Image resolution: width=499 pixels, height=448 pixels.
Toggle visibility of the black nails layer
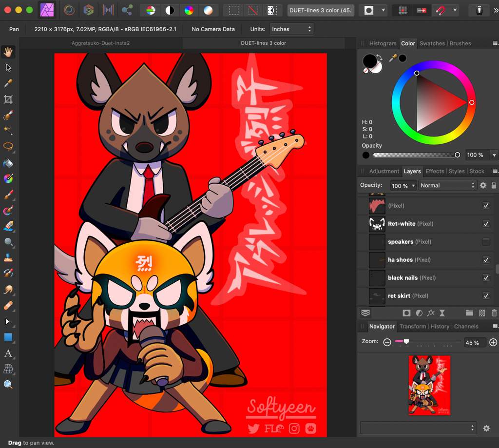tap(486, 278)
